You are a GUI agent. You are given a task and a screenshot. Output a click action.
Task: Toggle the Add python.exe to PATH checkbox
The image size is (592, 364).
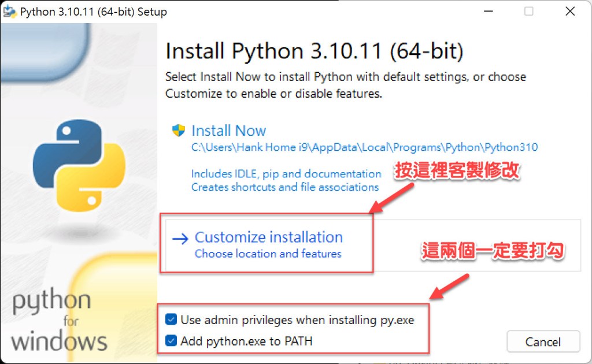[171, 341]
